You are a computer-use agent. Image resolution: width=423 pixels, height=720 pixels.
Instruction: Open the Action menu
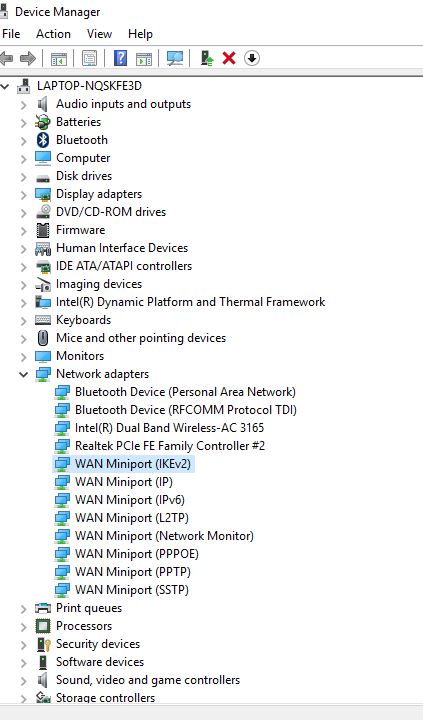tap(53, 34)
